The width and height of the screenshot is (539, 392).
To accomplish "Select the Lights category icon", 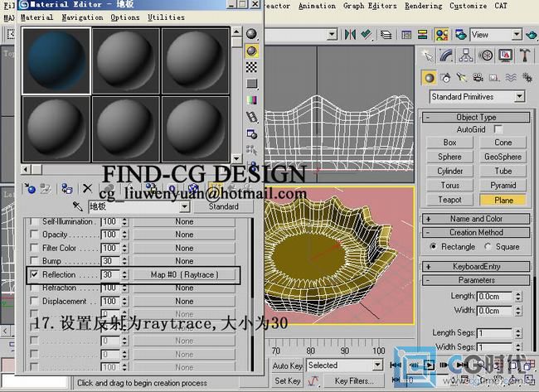I will 462,78.
